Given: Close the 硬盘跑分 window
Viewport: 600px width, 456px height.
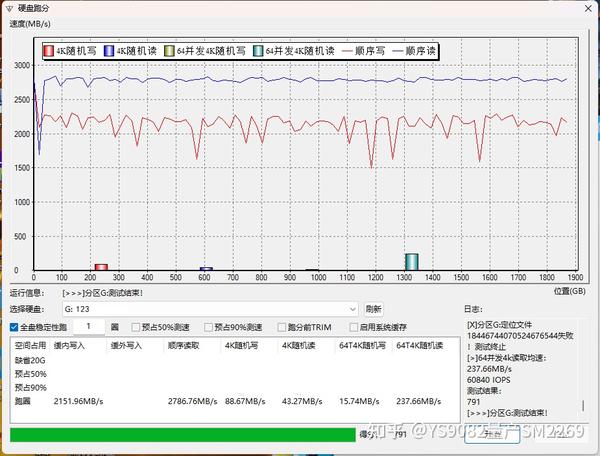Looking at the screenshot, I should pyautogui.click(x=588, y=8).
